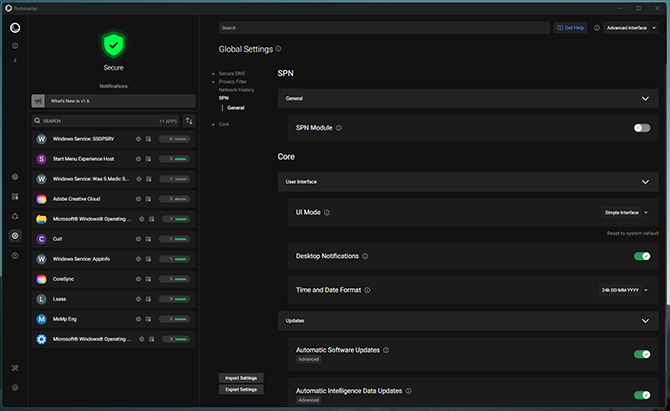Click the global settings Search field
This screenshot has width=670, height=411.
[384, 28]
